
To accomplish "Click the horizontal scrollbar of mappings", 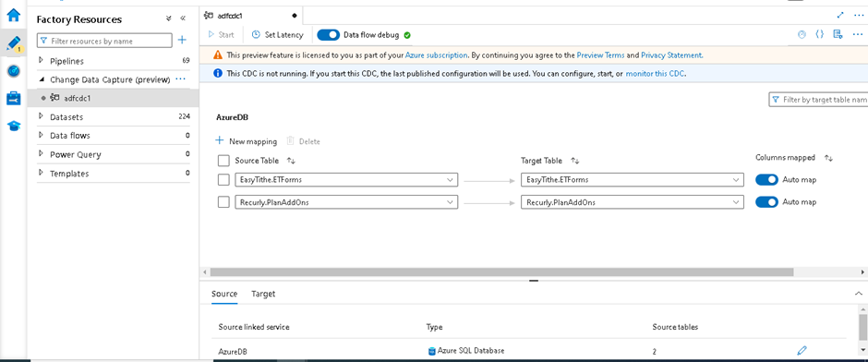I will pyautogui.click(x=501, y=272).
